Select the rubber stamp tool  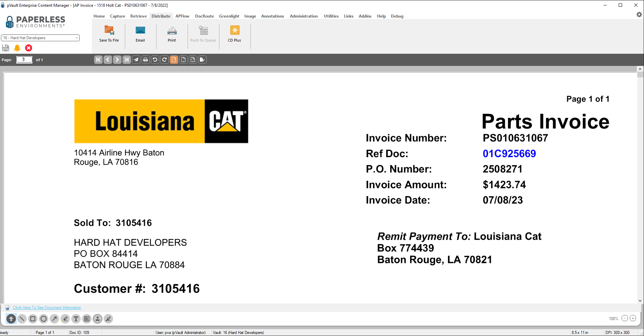click(98, 319)
